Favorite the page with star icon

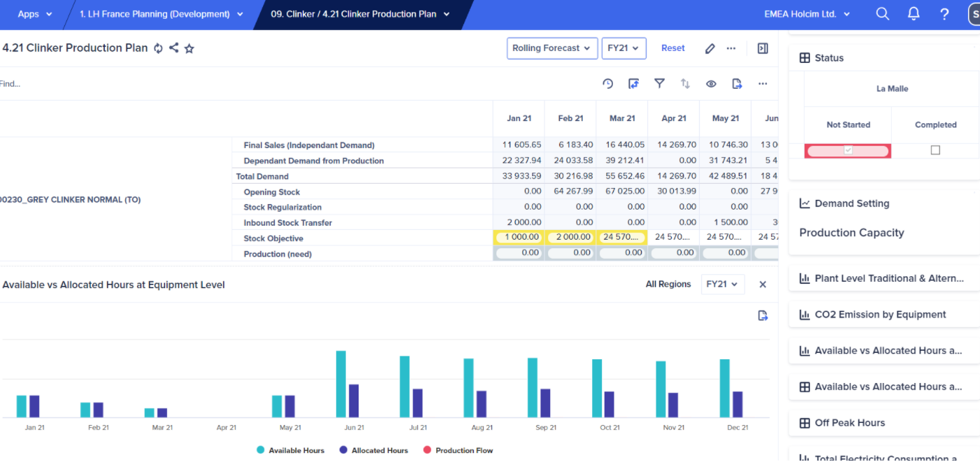point(189,48)
